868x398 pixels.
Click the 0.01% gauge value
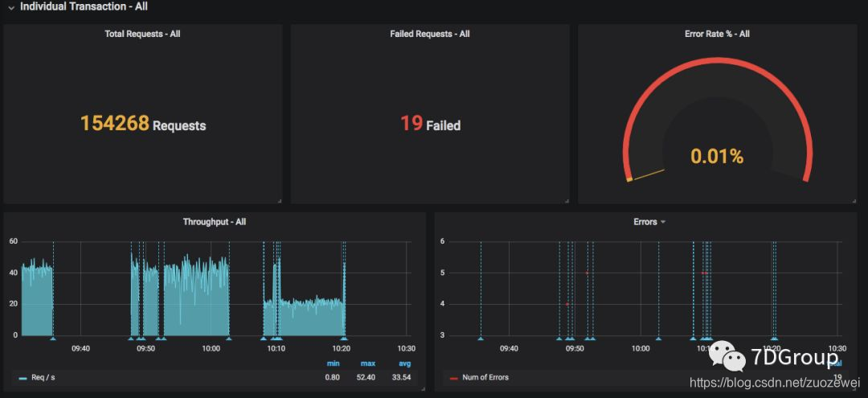click(717, 157)
